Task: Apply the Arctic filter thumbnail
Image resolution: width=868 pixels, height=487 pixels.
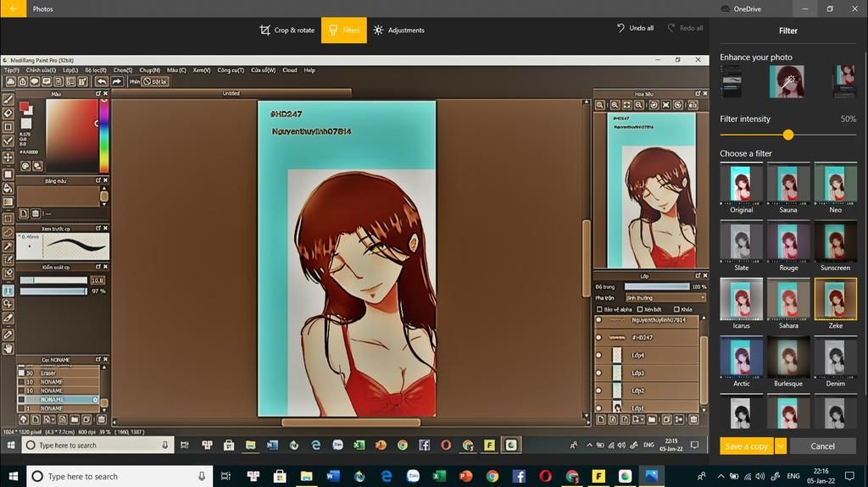Action: (x=741, y=357)
